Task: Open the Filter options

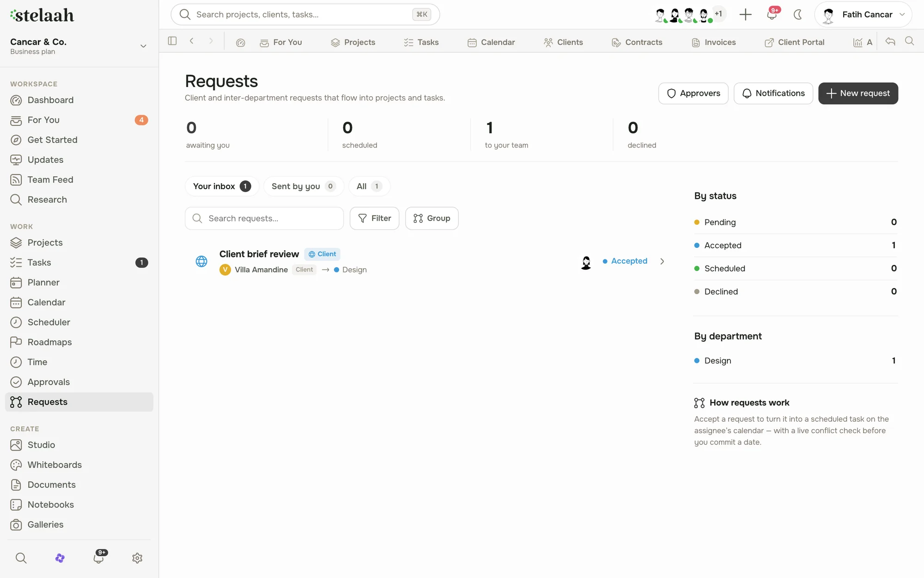Action: (374, 218)
